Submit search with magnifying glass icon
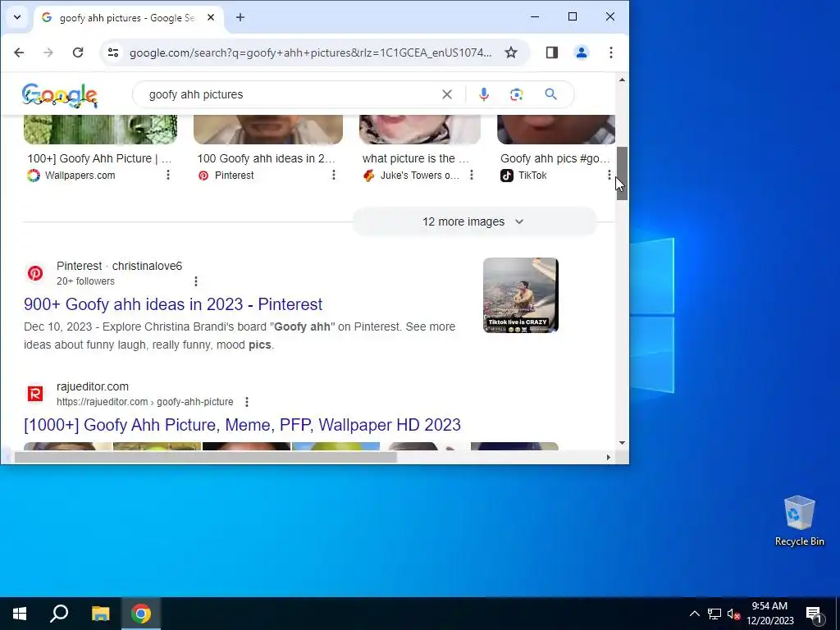Viewport: 840px width, 630px height. coord(550,95)
